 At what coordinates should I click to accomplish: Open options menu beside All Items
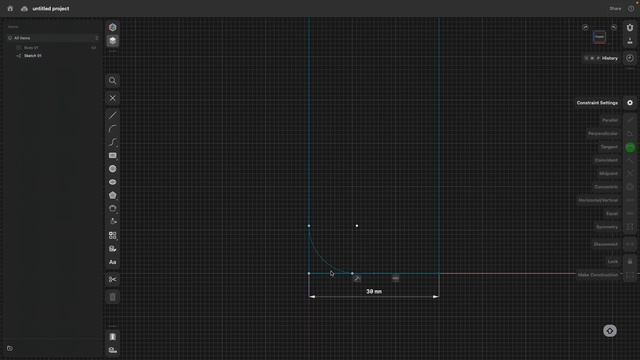(x=97, y=38)
